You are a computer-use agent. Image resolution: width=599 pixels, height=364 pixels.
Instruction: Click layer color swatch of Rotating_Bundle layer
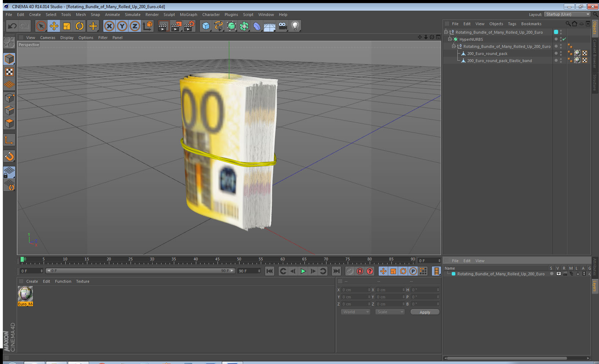pyautogui.click(x=453, y=274)
